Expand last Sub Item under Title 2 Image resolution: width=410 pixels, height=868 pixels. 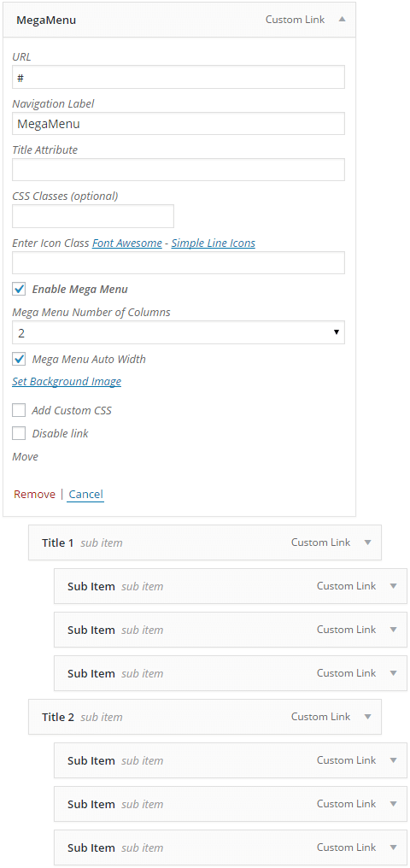[394, 847]
